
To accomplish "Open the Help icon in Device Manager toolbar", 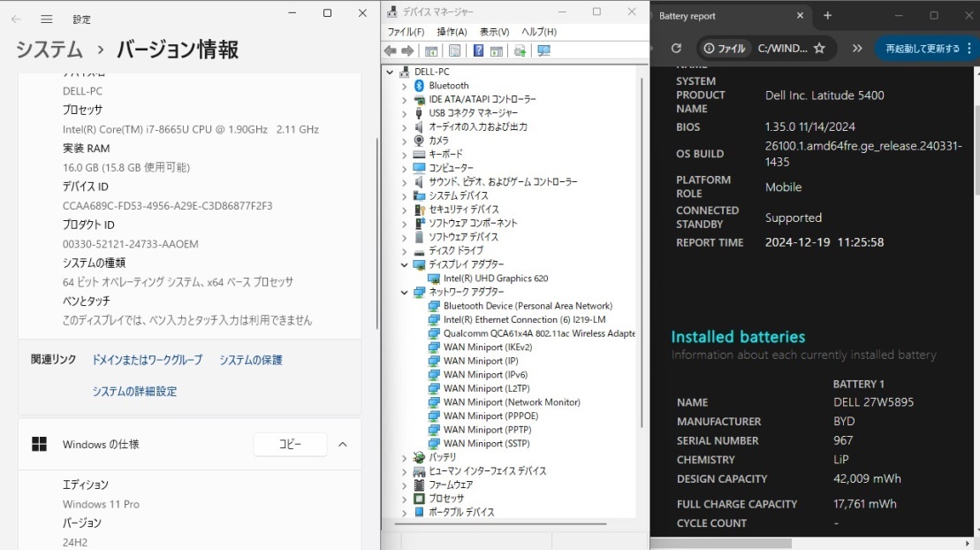I will pyautogui.click(x=479, y=50).
